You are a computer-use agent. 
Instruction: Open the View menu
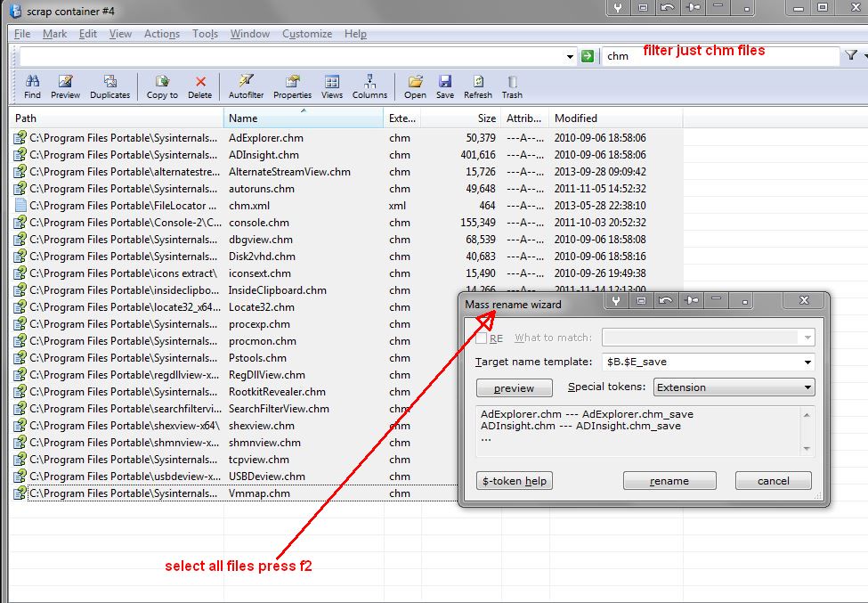point(120,34)
